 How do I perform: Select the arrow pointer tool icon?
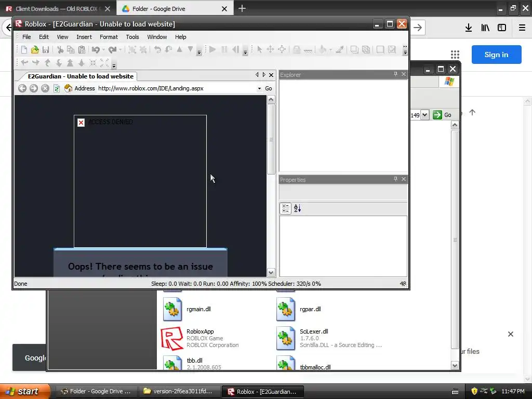click(260, 49)
